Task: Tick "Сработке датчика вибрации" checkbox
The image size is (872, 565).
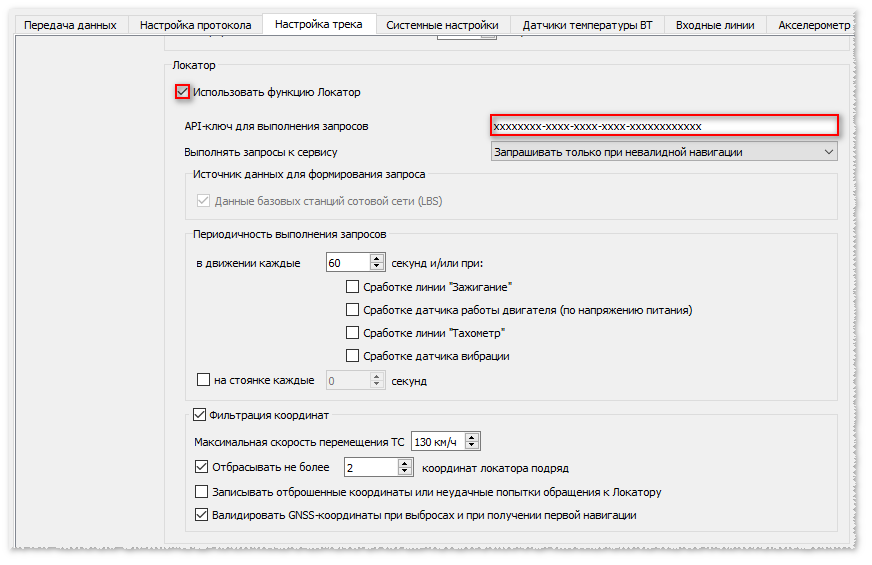Action: coord(352,356)
